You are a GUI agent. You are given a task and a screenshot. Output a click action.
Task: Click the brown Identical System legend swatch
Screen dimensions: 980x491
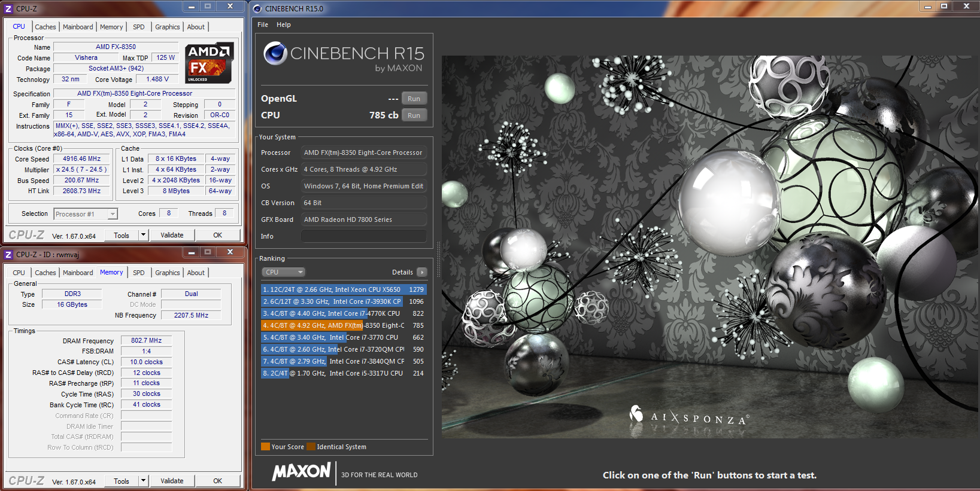pyautogui.click(x=311, y=447)
